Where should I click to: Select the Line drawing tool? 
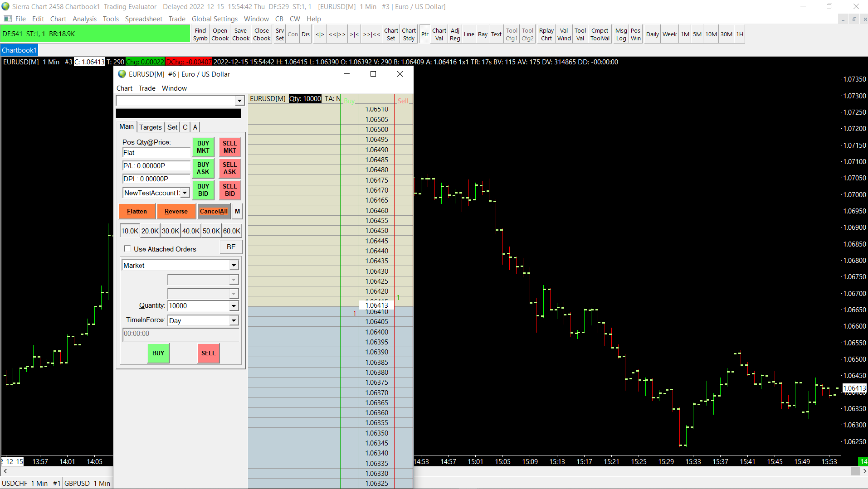click(x=469, y=34)
